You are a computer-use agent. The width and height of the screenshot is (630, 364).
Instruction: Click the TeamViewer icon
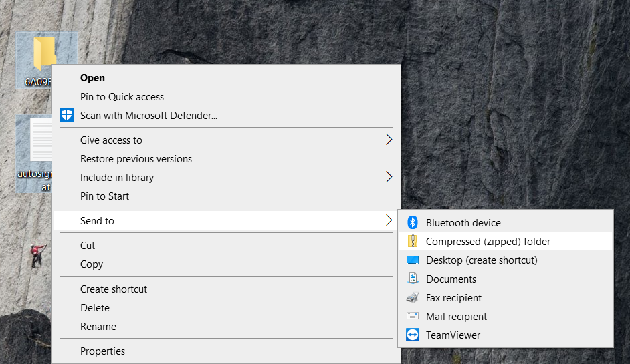pyautogui.click(x=413, y=335)
